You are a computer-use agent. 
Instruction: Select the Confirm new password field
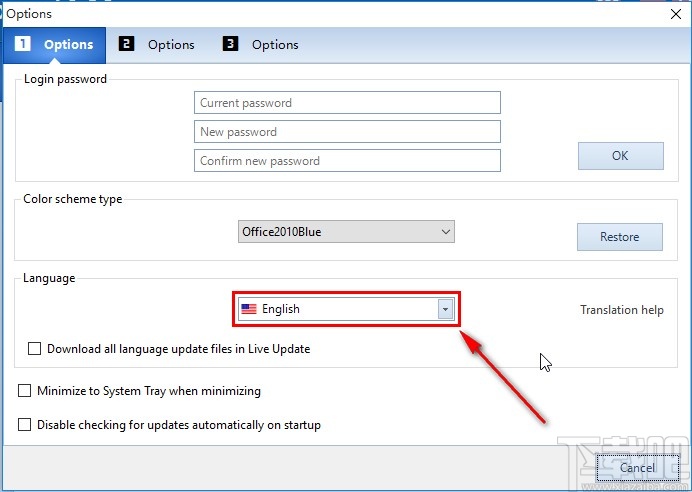(347, 161)
